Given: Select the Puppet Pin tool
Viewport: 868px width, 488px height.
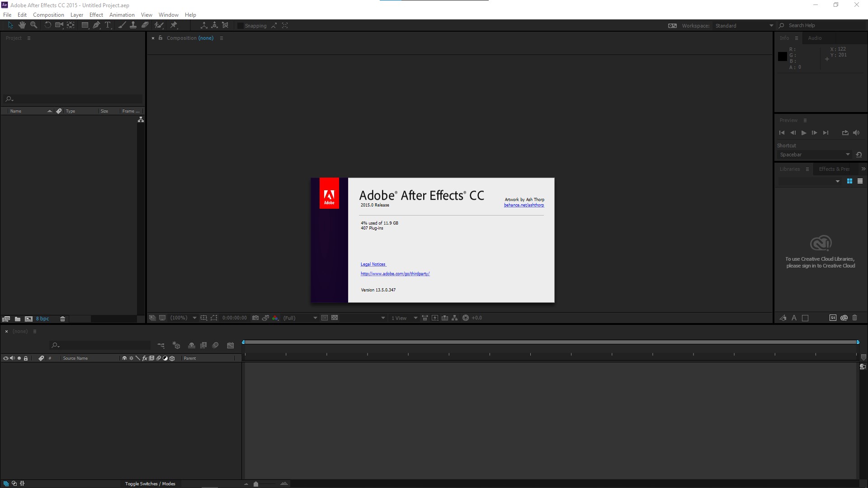Looking at the screenshot, I should pos(174,25).
